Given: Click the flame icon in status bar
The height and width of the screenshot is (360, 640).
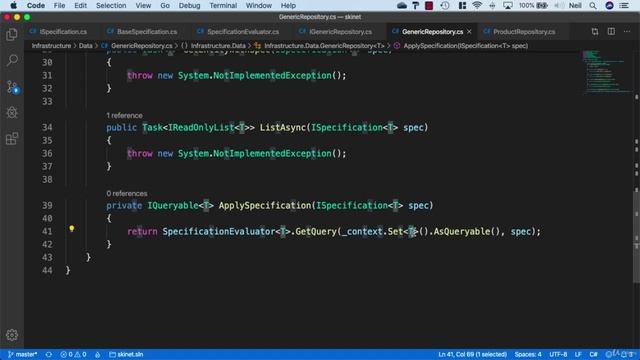Looking at the screenshot, I should 98,354.
